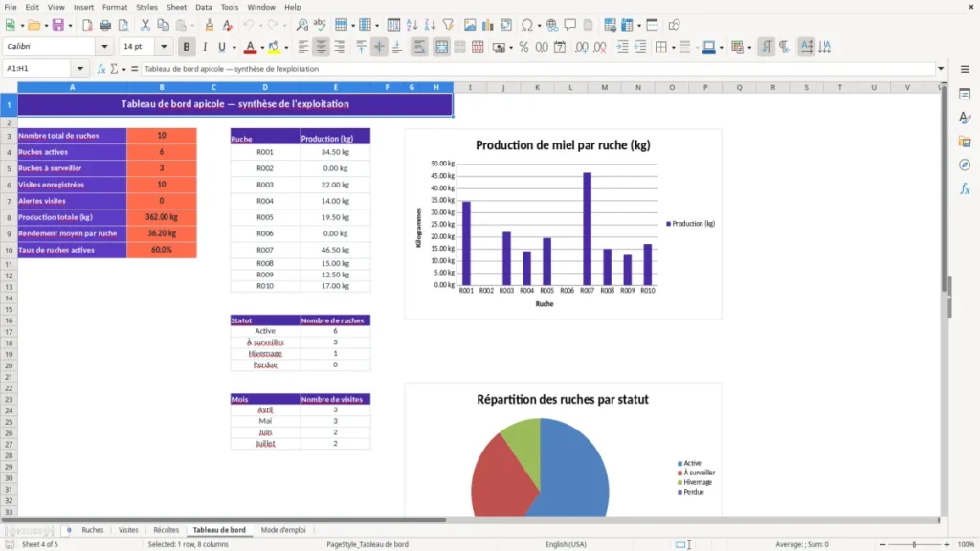The image size is (980, 551).
Task: Open a file with the folder icon
Action: click(x=33, y=25)
